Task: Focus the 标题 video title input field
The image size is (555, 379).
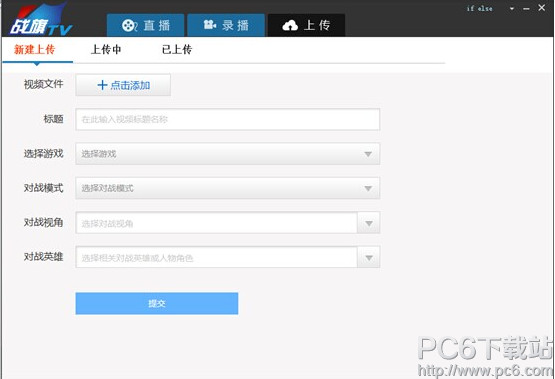Action: (228, 120)
